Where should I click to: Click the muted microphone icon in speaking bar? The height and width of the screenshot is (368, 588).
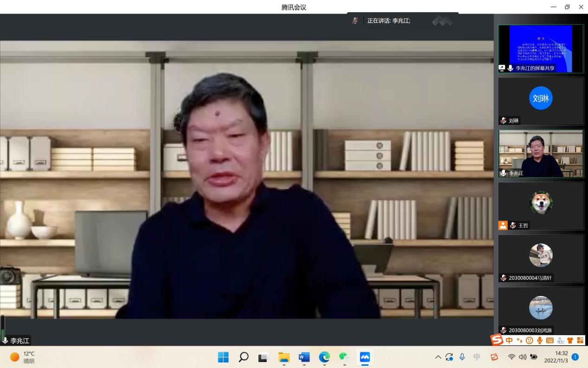coord(355,20)
